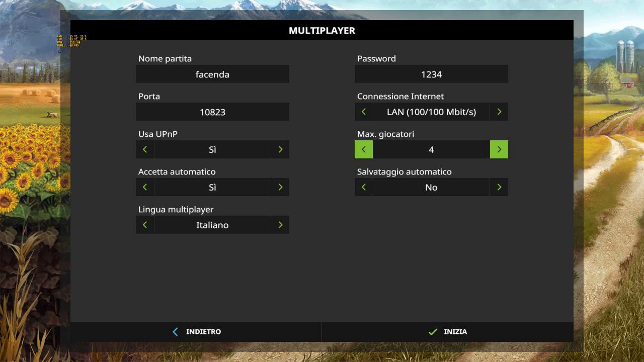
Task: Click the Salvataggio automatico value No
Action: [x=431, y=187]
